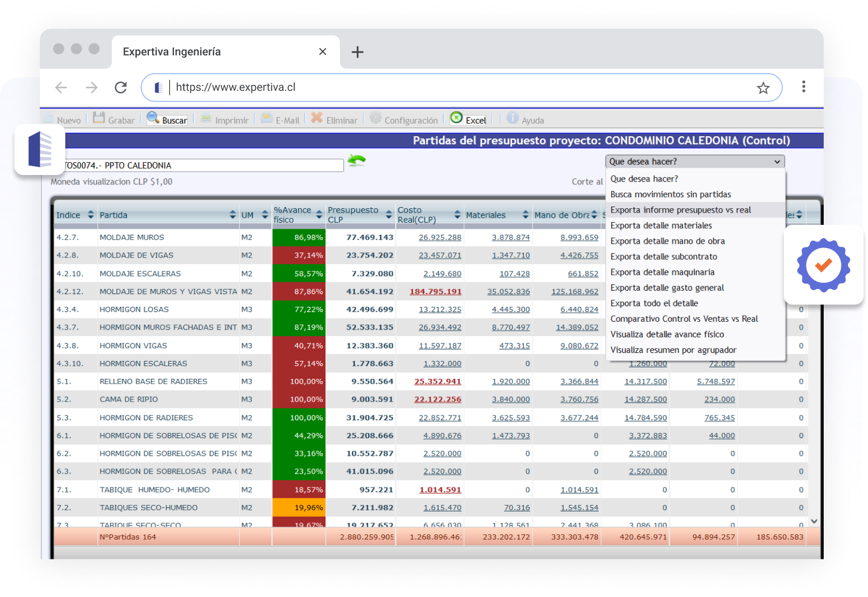Open red Costo Real link 184.795.191
Image resolution: width=868 pixels, height=597 pixels.
click(435, 292)
